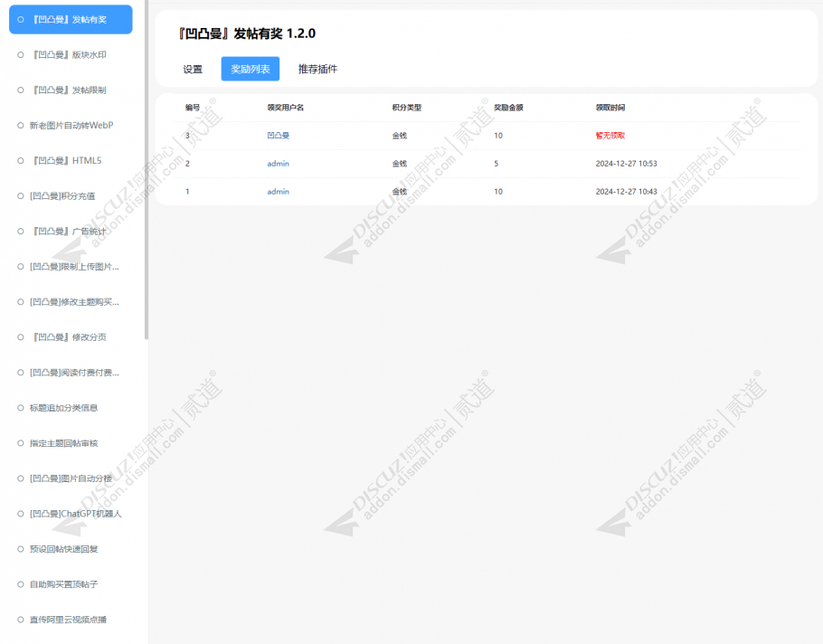The width and height of the screenshot is (823, 644).
Task: Open the 『凹凸曼』发帖有奖 sidebar item
Action: click(71, 19)
